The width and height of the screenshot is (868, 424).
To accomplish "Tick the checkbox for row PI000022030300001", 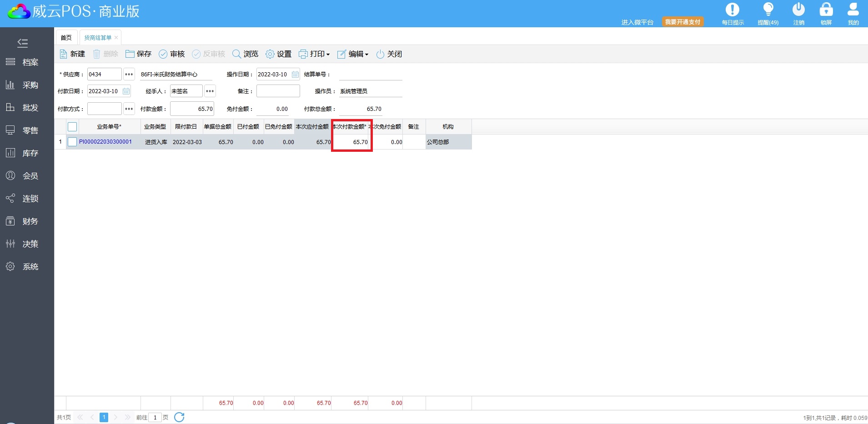I will [72, 142].
